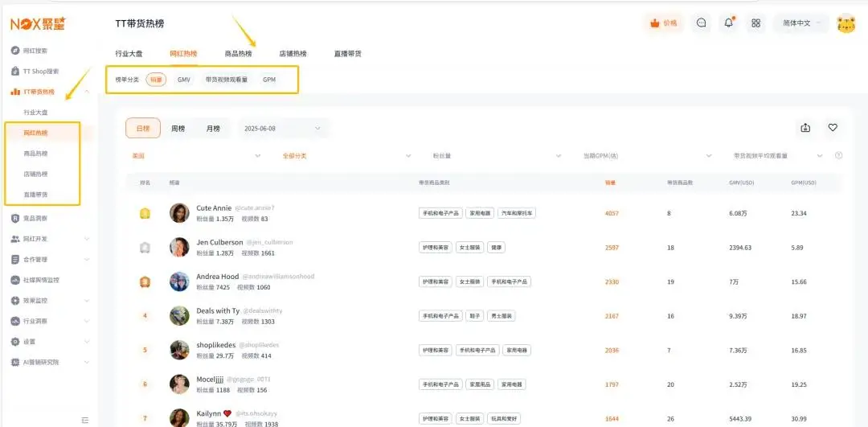
Task: Switch to the 店铺热榜 top tab
Action: (x=293, y=54)
